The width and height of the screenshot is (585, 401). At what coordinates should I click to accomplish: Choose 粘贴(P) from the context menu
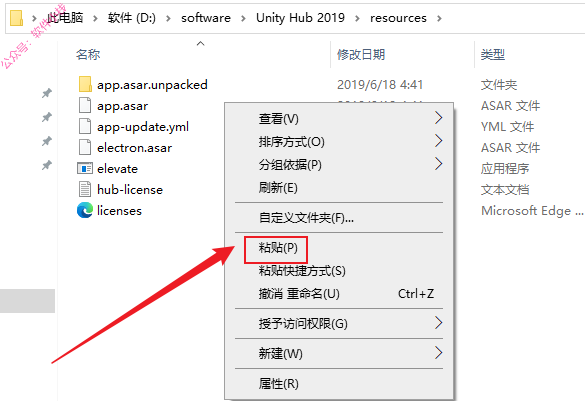click(x=278, y=248)
